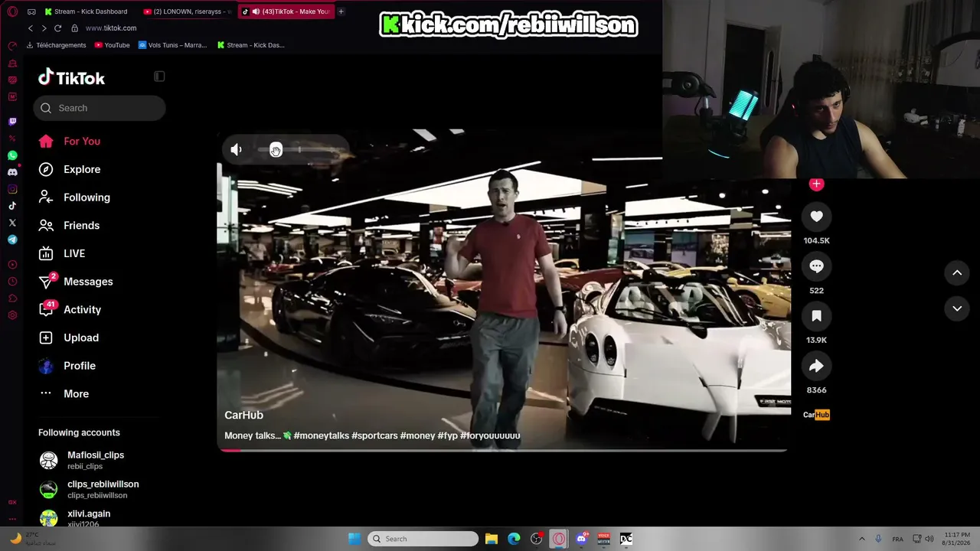Open a new browser tab

coord(341,11)
